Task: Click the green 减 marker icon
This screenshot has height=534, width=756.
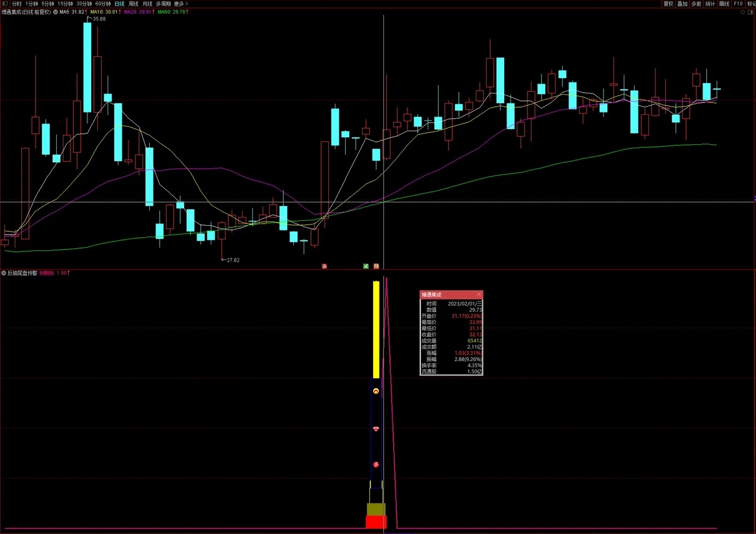Action: coord(366,266)
